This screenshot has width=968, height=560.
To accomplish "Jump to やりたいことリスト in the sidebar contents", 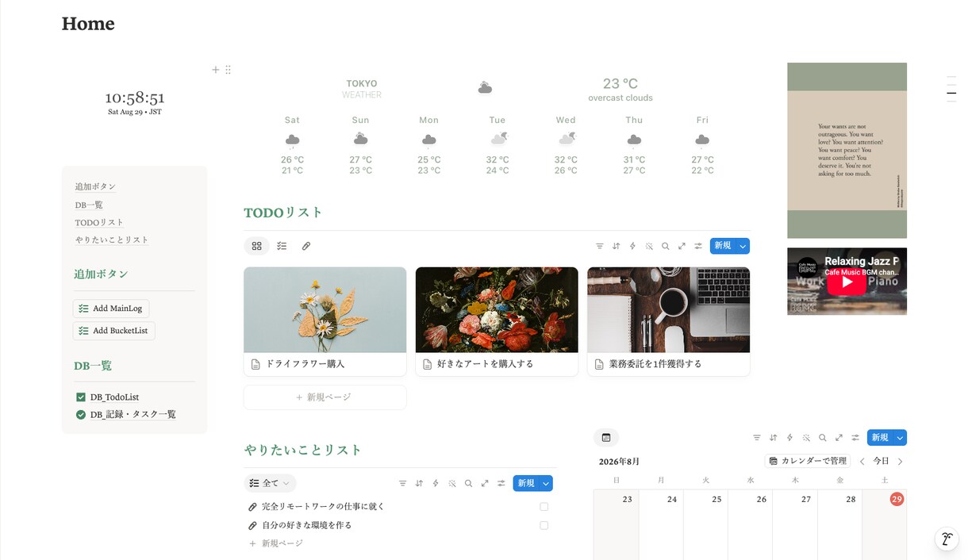I will [112, 240].
